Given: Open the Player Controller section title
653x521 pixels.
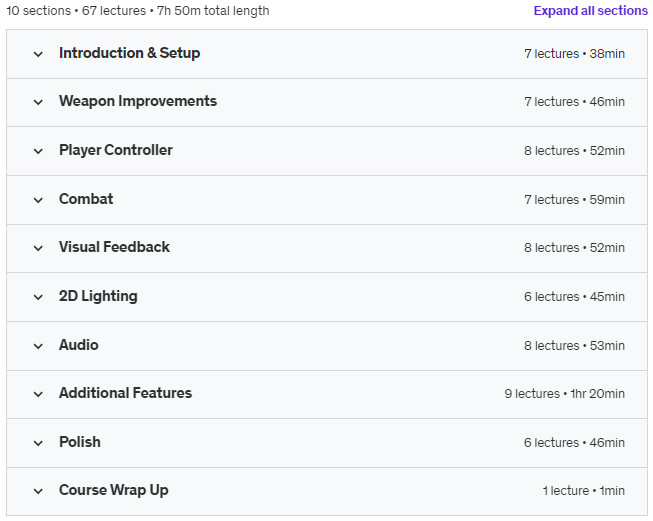Looking at the screenshot, I should [116, 150].
